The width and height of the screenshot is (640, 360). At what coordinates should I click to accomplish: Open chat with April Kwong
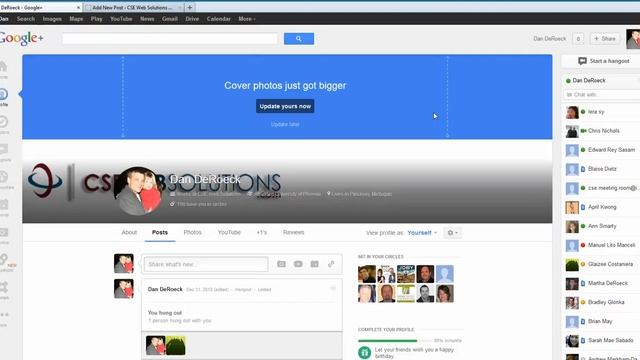click(x=601, y=207)
